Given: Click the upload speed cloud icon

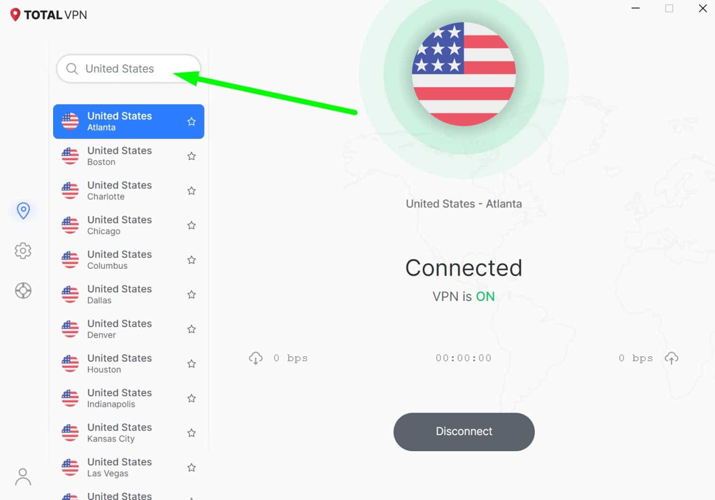Looking at the screenshot, I should 671,358.
